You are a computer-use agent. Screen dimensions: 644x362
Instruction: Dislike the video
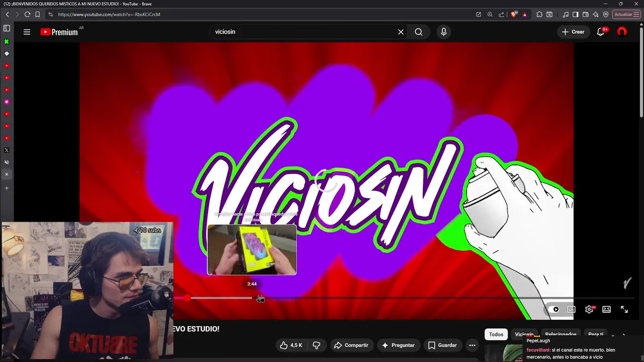click(316, 345)
